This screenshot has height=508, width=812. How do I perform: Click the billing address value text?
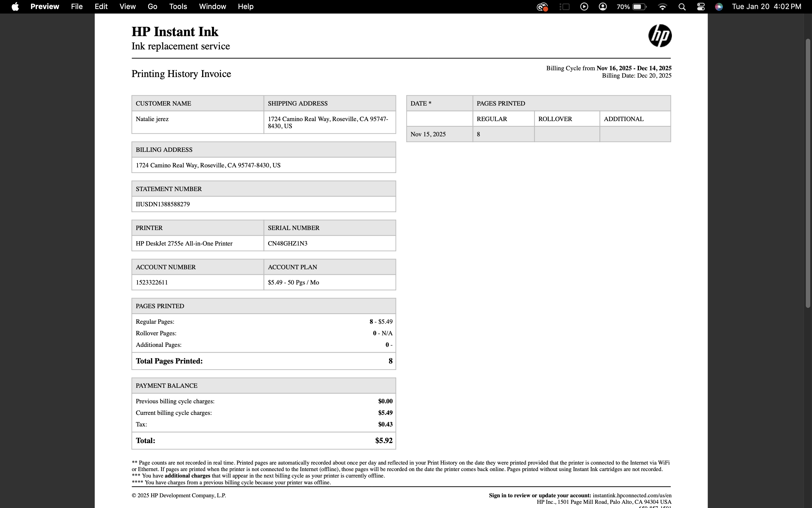(x=208, y=165)
